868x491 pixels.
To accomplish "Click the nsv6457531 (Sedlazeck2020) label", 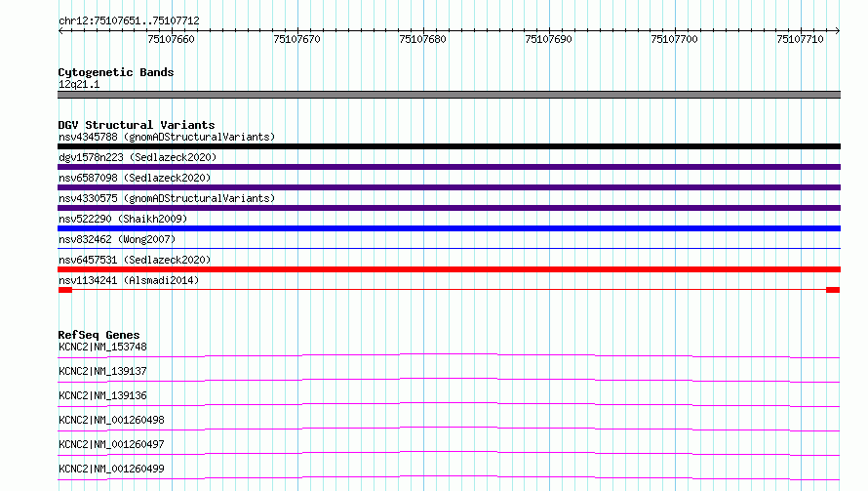I will point(135,260).
